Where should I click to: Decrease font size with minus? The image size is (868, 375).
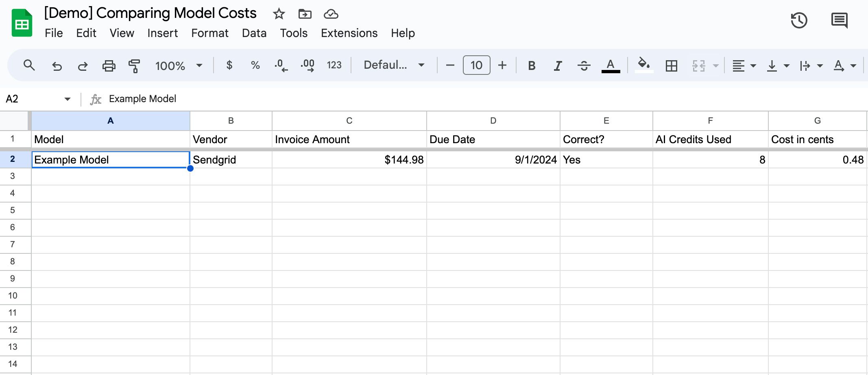pyautogui.click(x=450, y=65)
